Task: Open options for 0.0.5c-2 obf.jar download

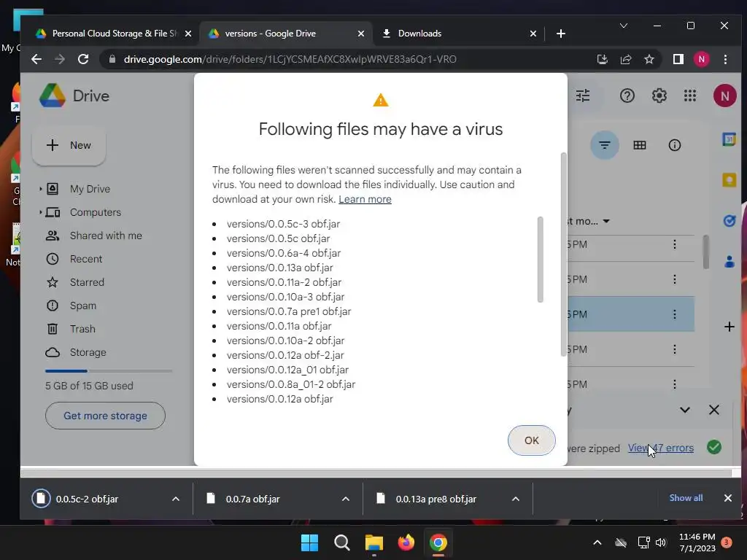Action: [x=176, y=499]
